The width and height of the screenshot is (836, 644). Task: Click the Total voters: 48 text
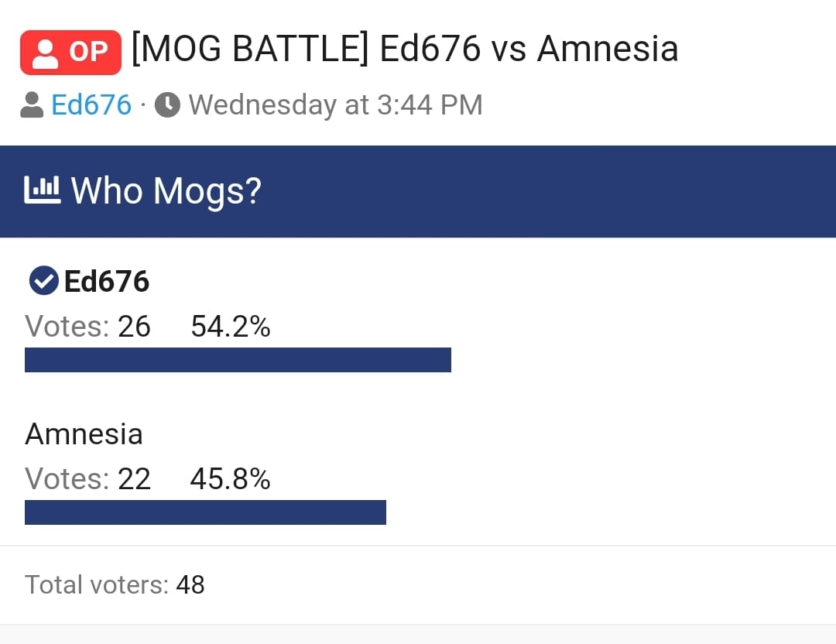coord(115,584)
